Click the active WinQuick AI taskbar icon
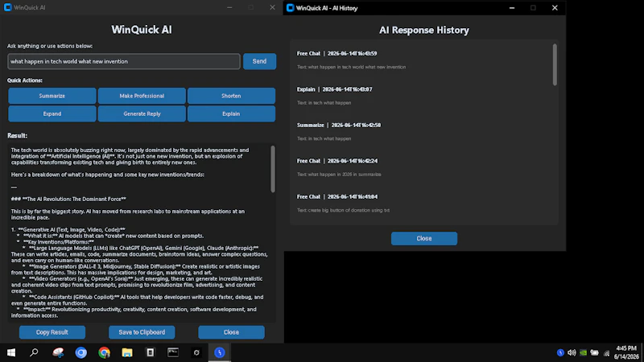This screenshot has width=644, height=362. (220, 352)
